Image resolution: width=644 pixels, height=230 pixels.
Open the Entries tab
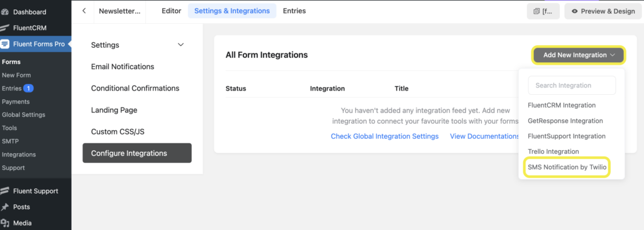click(x=294, y=11)
